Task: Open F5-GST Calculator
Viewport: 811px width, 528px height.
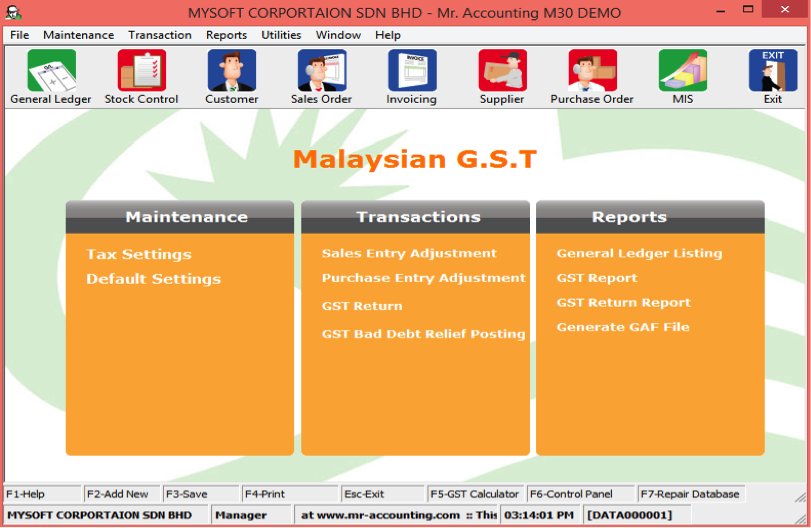Action: click(475, 494)
